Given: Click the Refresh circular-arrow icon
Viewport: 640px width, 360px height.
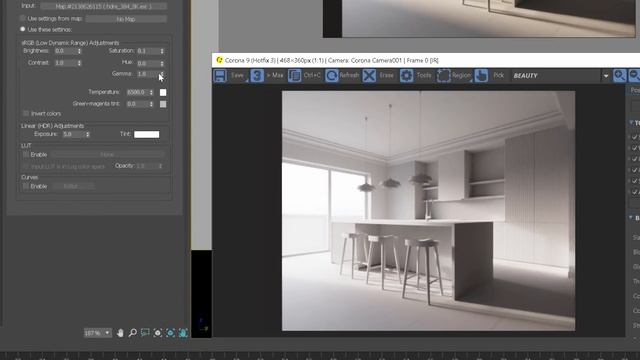Looking at the screenshot, I should [332, 76].
